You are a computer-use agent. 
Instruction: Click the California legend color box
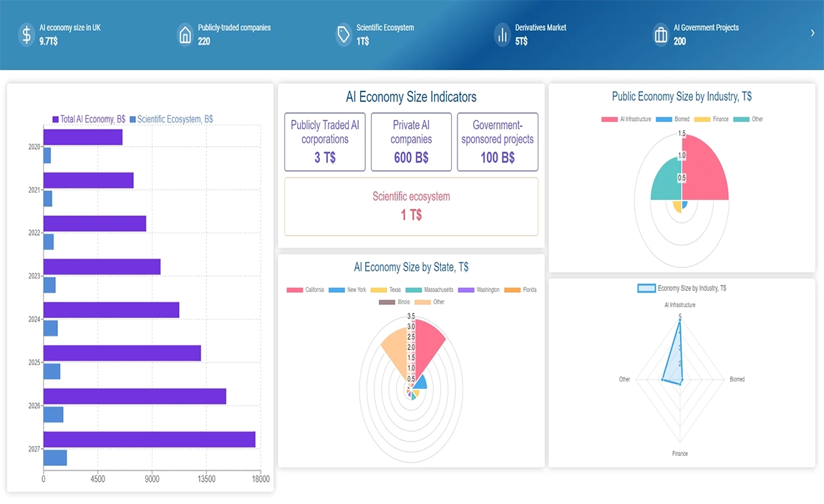coord(294,290)
